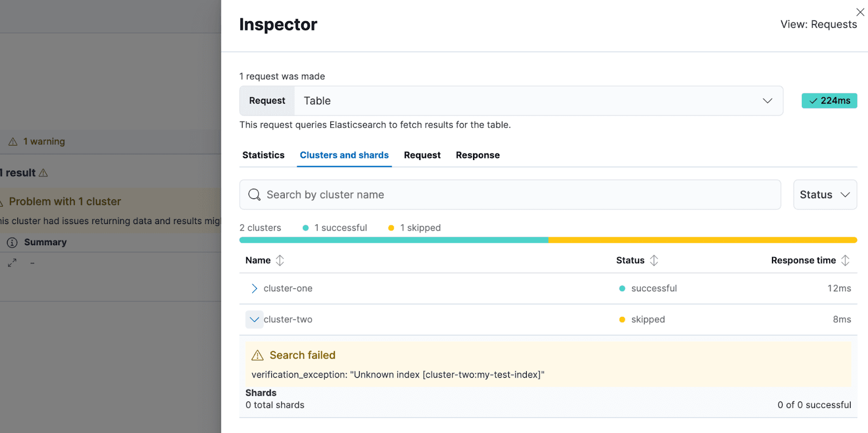Click the sort icon beside Status column
The image size is (868, 433).
click(654, 260)
